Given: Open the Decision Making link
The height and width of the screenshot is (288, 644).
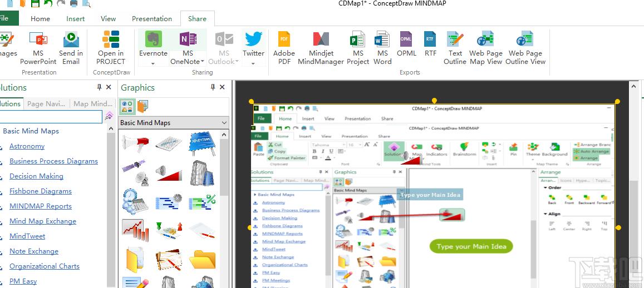Looking at the screenshot, I should (x=37, y=176).
